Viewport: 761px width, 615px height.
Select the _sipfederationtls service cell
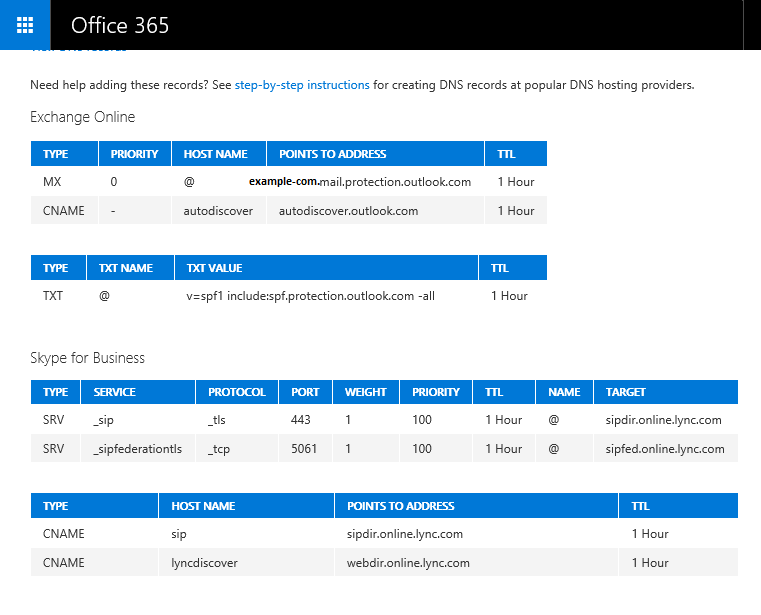[137, 449]
